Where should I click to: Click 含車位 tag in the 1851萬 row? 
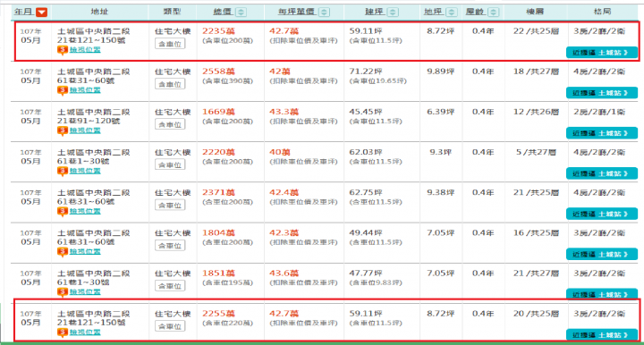click(x=170, y=285)
